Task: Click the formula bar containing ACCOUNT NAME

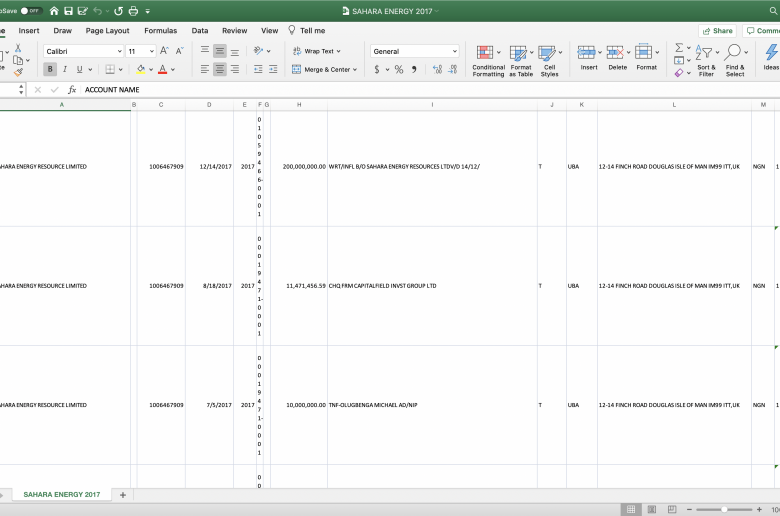Action: point(430,90)
